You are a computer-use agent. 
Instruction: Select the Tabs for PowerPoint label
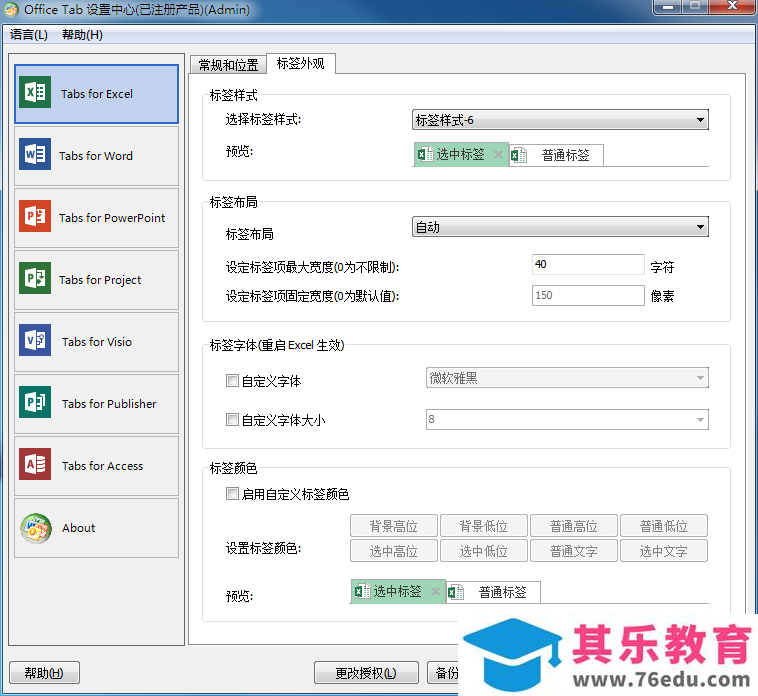pyautogui.click(x=112, y=218)
